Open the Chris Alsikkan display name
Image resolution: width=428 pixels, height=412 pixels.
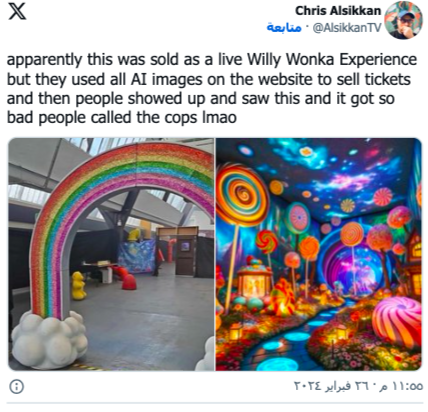coord(338,11)
